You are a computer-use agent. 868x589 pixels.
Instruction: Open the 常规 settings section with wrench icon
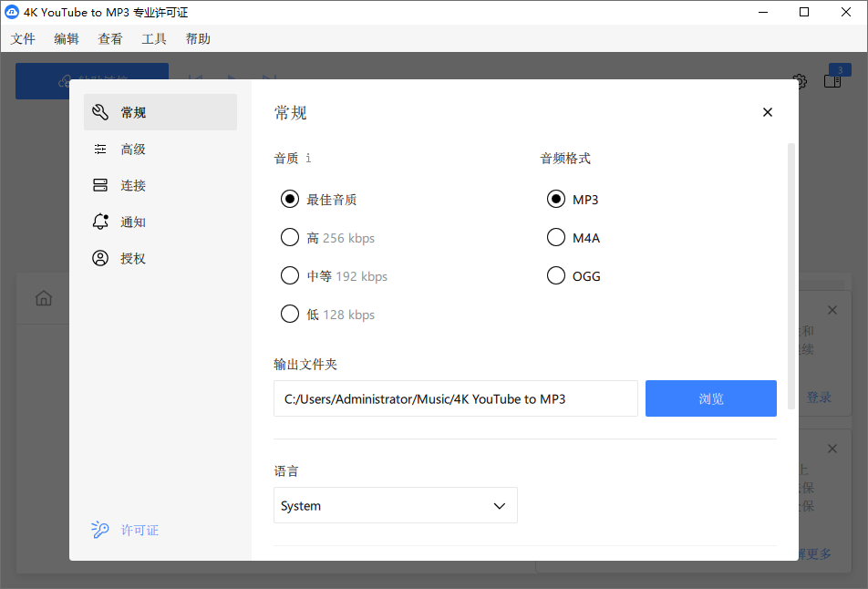click(x=132, y=111)
